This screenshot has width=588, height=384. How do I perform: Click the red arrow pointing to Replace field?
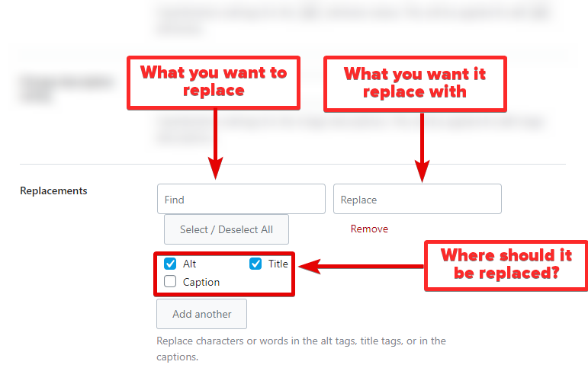tap(421, 146)
